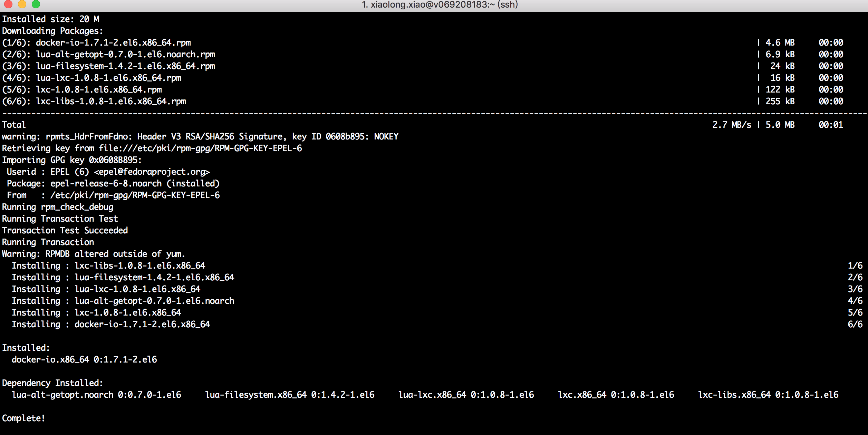Click the 1/6 install progress counter
Screen dimensions: 868x435
[855, 266]
